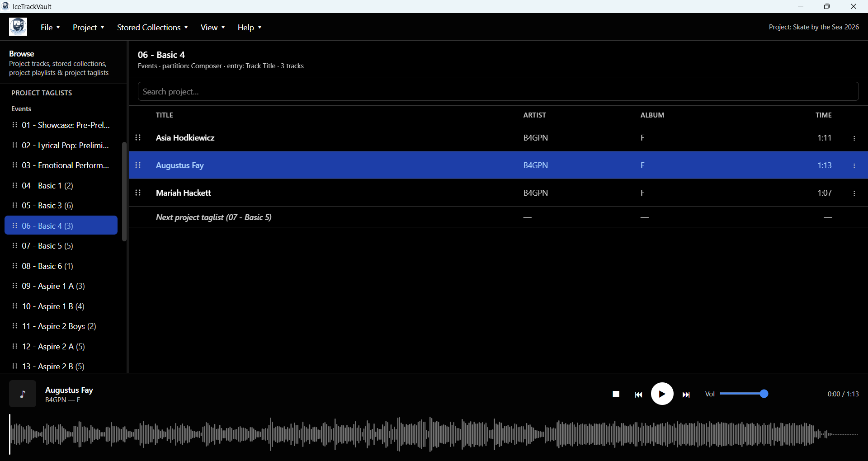This screenshot has width=868, height=461.
Task: Select taglist 11 - Aspire 2 Boys (2)
Action: 61,326
